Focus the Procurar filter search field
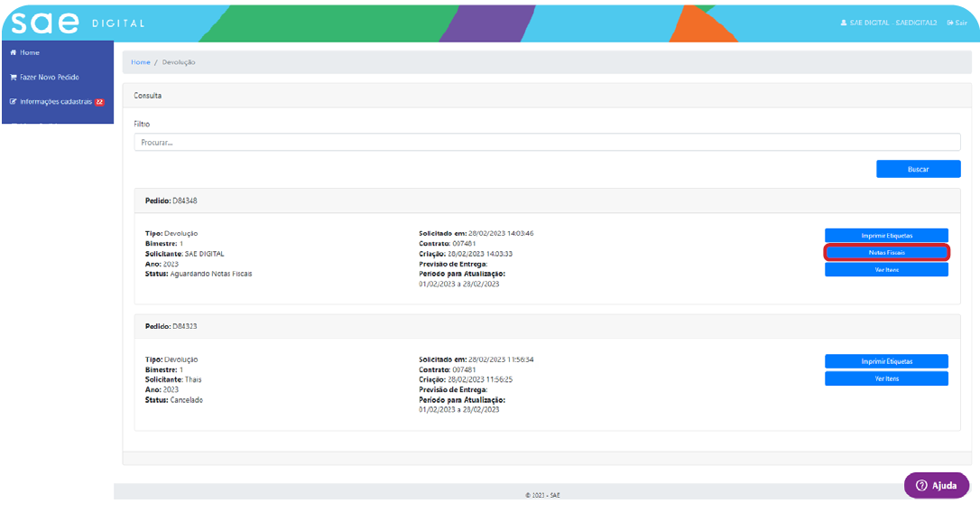Viewport: 980px width, 513px height. 547,143
